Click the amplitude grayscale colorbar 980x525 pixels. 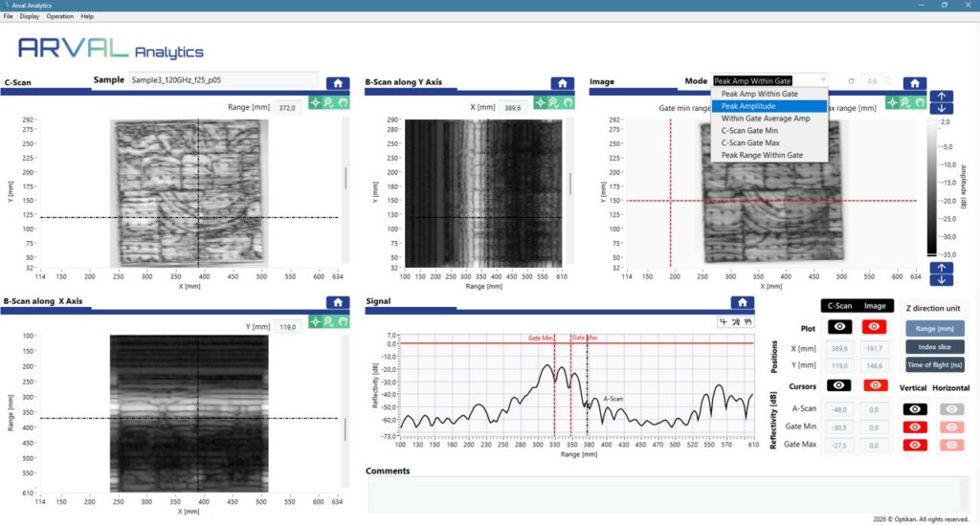pyautogui.click(x=932, y=188)
